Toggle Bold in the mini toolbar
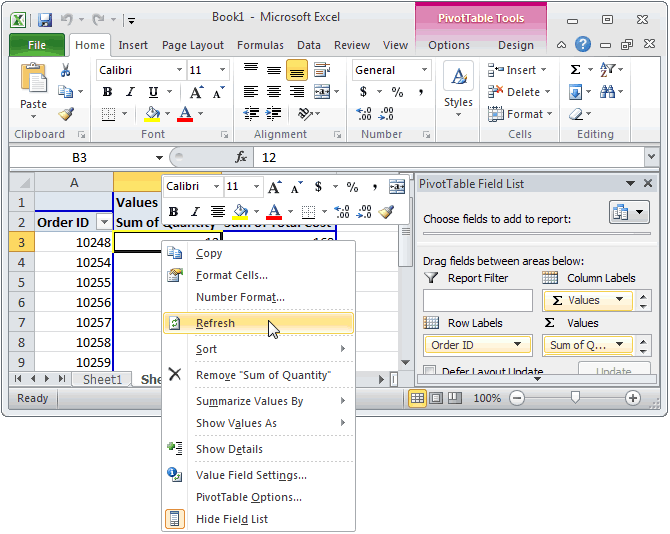Image resolution: width=670 pixels, height=534 pixels. click(x=173, y=211)
